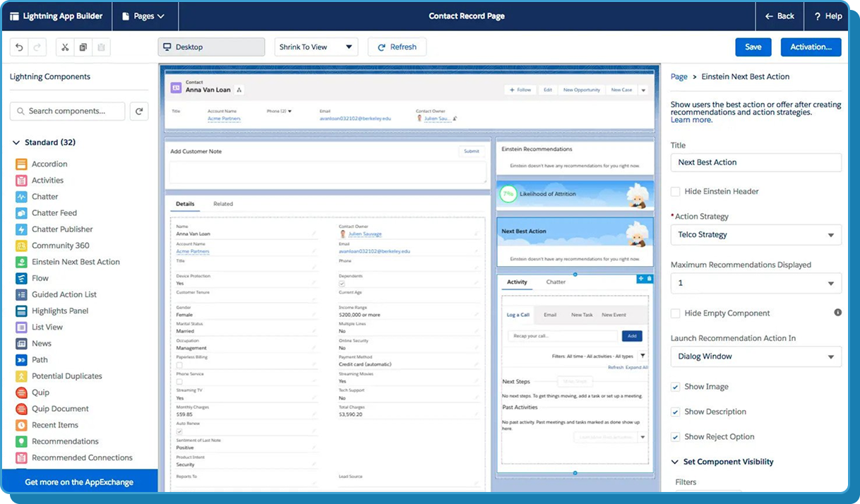860x504 pixels.
Task: Click the info icon beside Hide Empty Component
Action: [837, 313]
